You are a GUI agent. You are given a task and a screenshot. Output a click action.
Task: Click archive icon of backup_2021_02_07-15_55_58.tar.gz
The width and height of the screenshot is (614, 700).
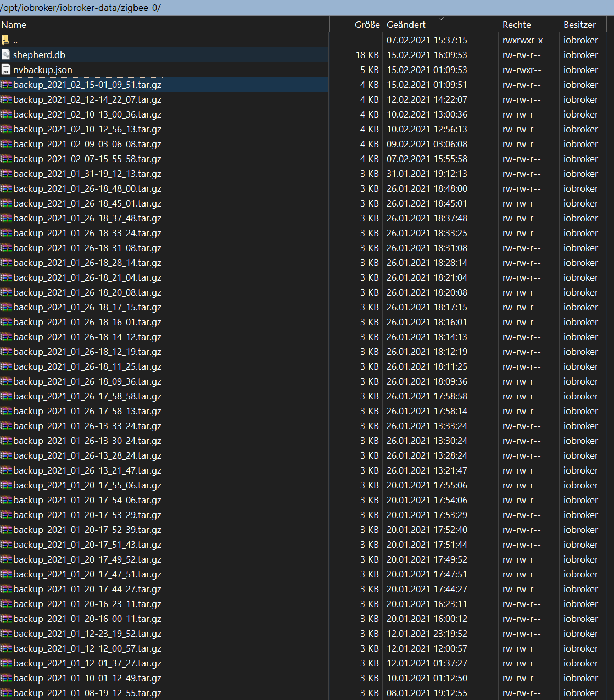coord(6,159)
